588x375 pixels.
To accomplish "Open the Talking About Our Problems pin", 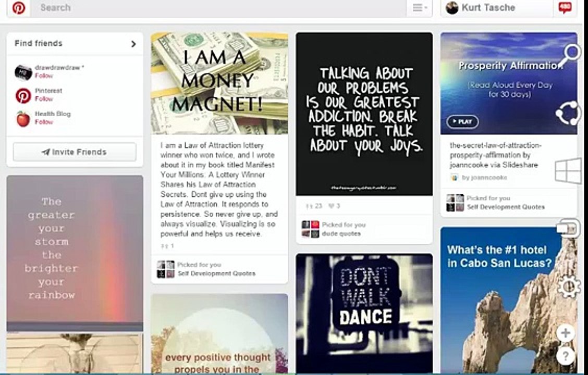I will point(364,114).
